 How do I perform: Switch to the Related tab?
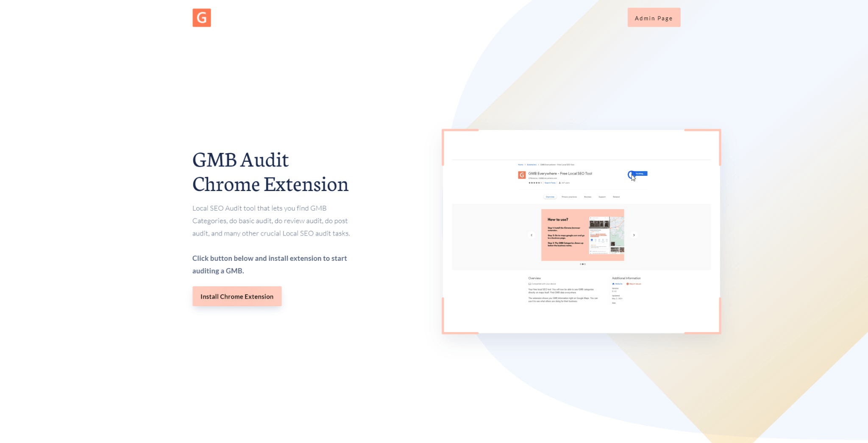(616, 197)
